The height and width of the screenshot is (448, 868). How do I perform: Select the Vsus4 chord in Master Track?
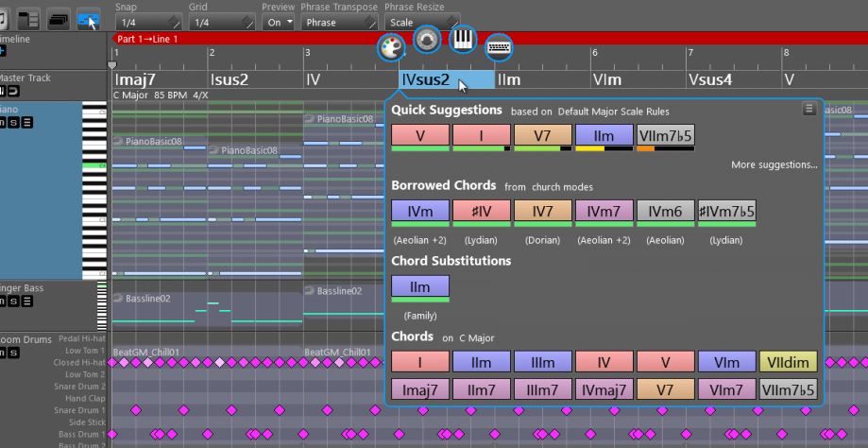point(734,79)
